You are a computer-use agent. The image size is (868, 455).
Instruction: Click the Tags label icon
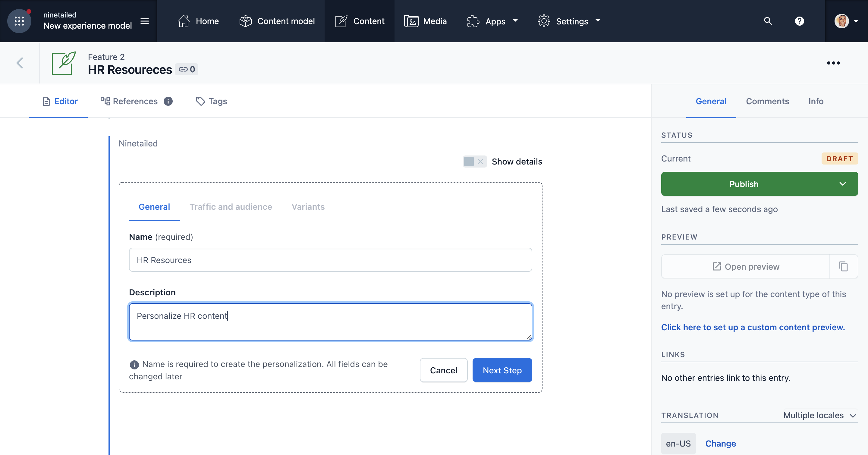(200, 101)
